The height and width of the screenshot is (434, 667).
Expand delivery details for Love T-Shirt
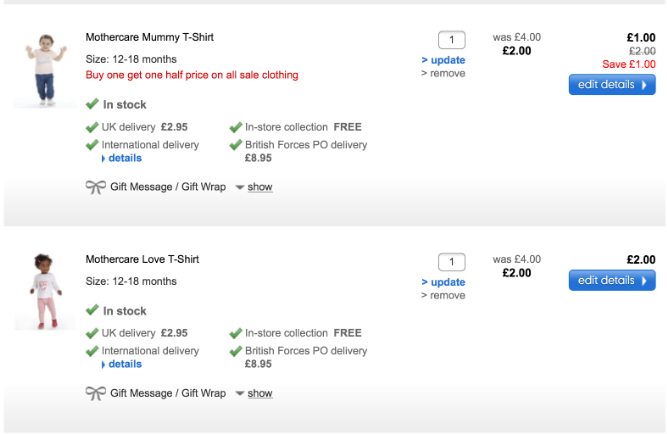click(123, 364)
